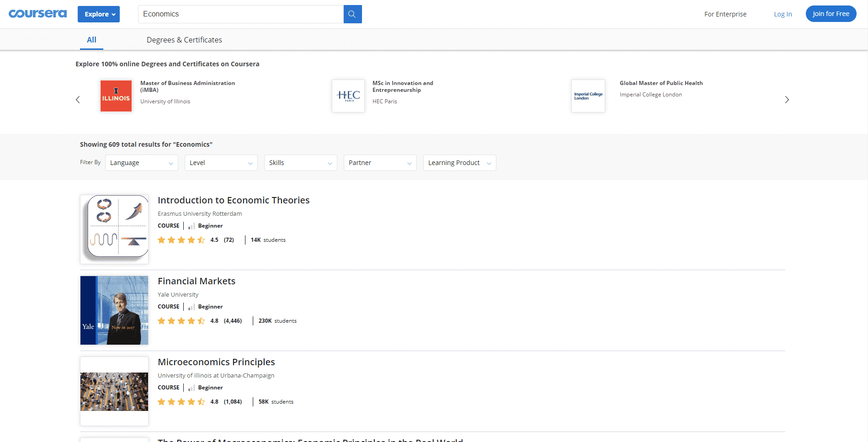
Task: Expand the Skills filter
Action: 301,163
